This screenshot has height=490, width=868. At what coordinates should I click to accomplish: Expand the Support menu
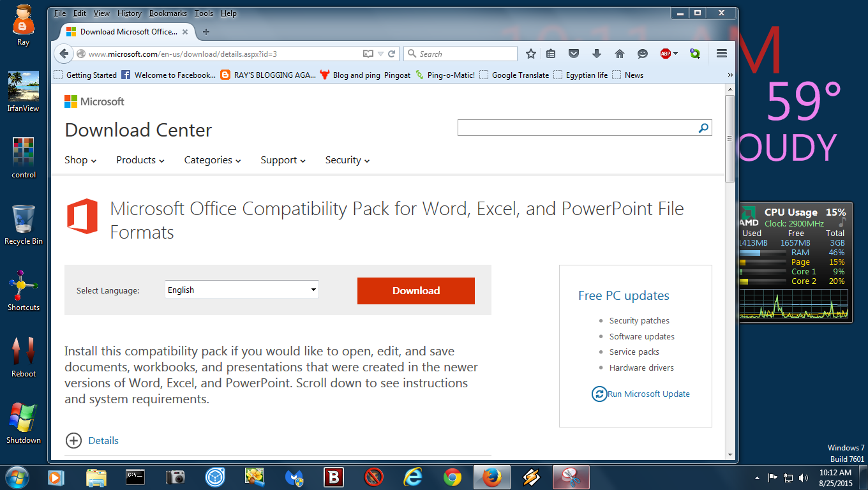pos(283,160)
